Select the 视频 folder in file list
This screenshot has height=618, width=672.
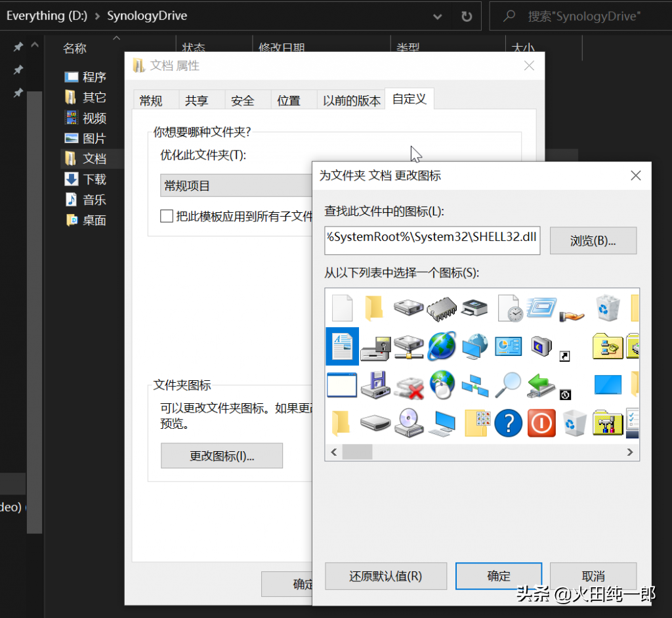coord(86,118)
